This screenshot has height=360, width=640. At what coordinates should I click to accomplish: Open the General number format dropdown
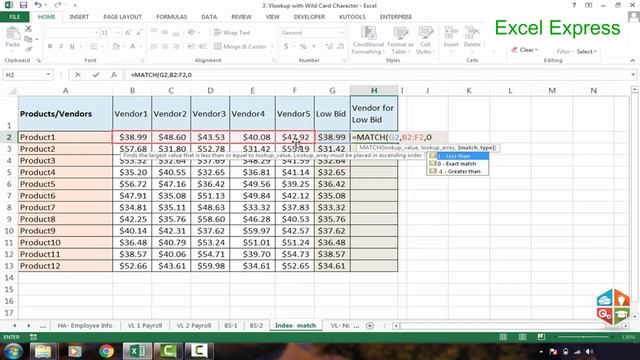click(342, 33)
